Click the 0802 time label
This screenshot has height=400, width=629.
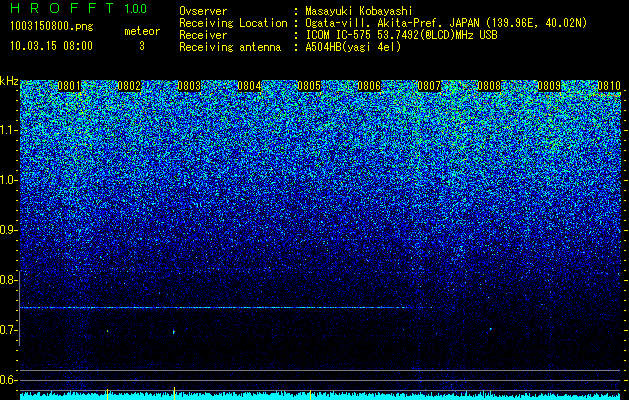click(x=129, y=86)
